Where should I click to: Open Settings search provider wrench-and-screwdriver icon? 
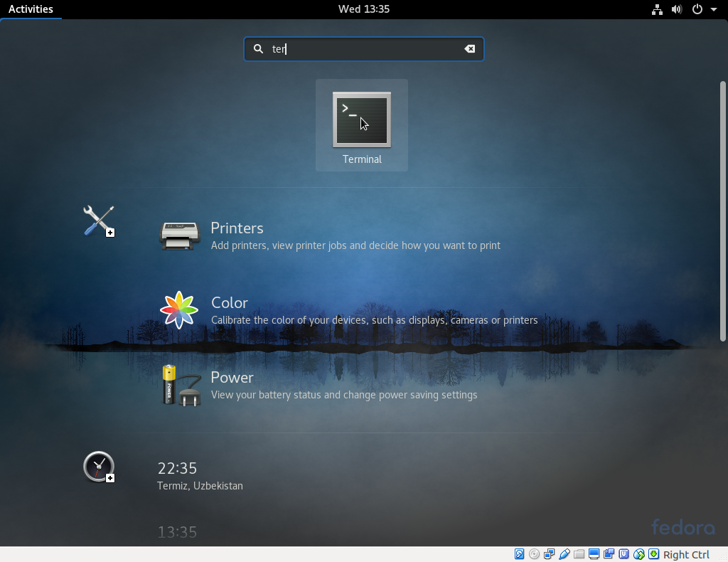pos(99,221)
